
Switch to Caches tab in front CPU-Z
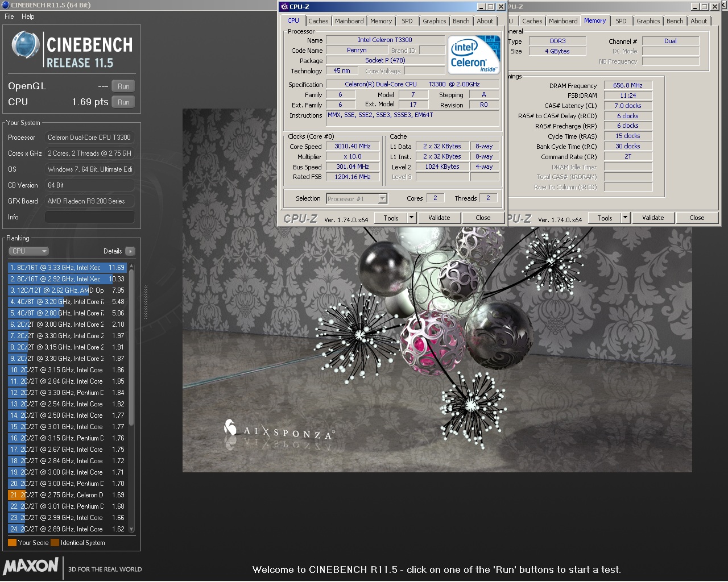tap(318, 21)
